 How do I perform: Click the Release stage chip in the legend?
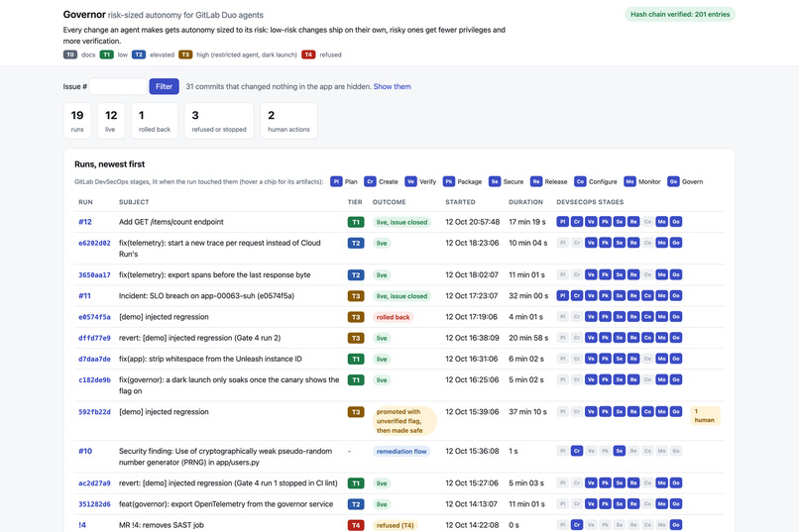click(536, 181)
